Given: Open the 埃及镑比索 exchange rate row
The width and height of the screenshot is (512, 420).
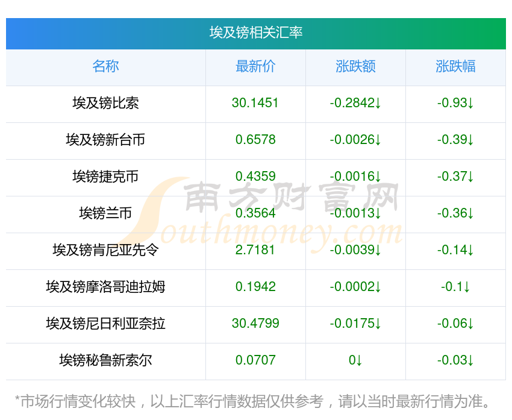Looking at the screenshot, I should click(x=105, y=103).
